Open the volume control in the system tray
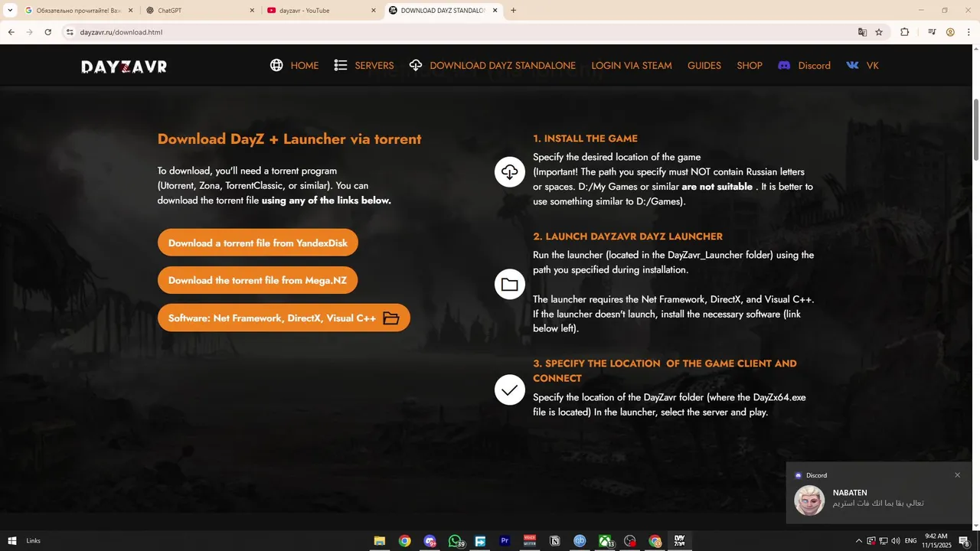 click(x=896, y=541)
